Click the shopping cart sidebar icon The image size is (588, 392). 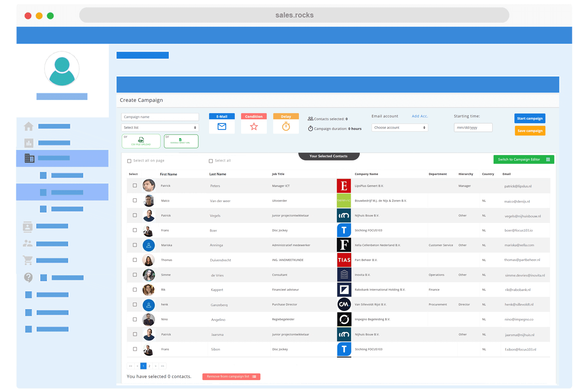click(28, 260)
